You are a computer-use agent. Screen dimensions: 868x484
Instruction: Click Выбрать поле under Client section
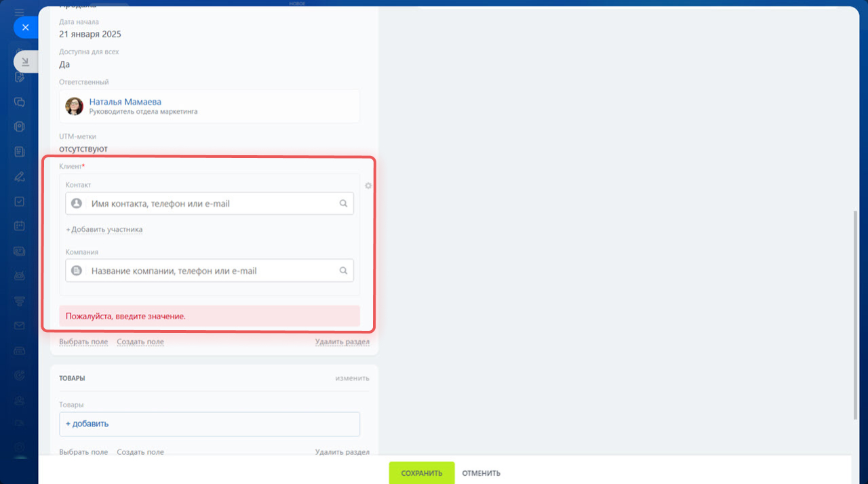tap(83, 342)
